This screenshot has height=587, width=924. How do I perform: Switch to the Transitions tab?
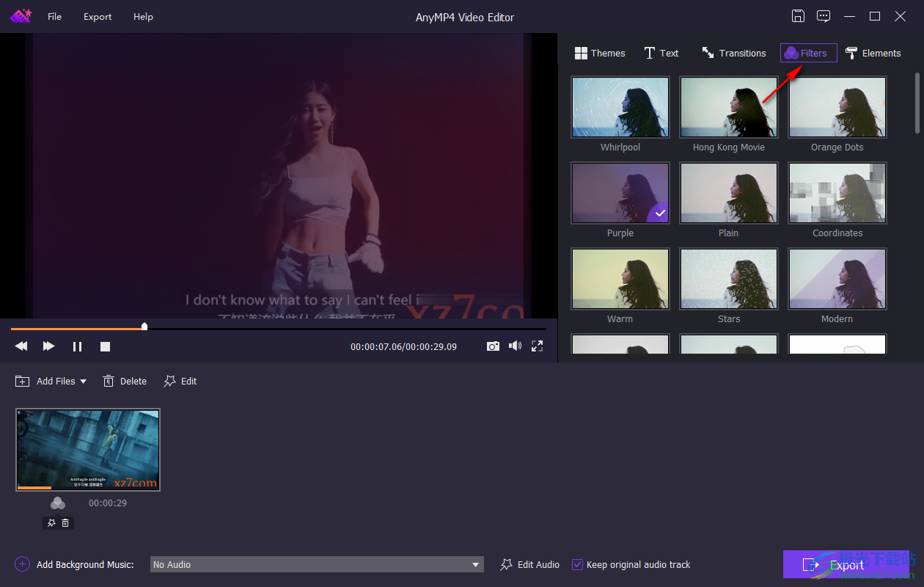click(x=733, y=53)
